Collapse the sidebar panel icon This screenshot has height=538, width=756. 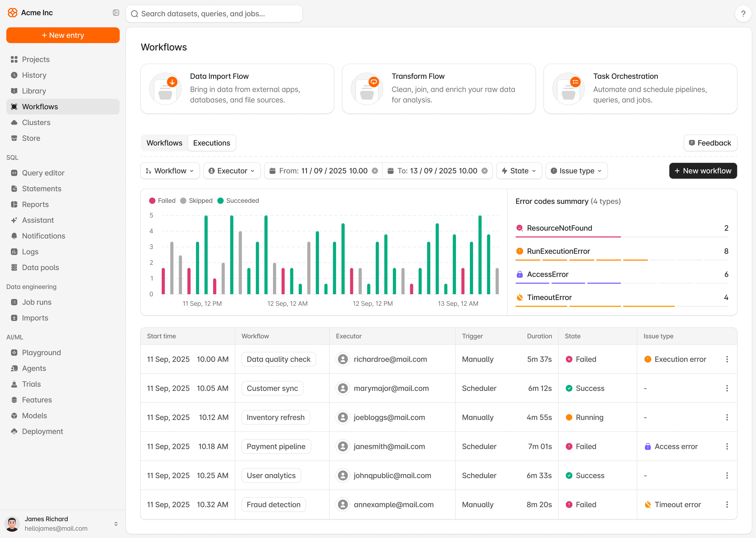click(116, 13)
